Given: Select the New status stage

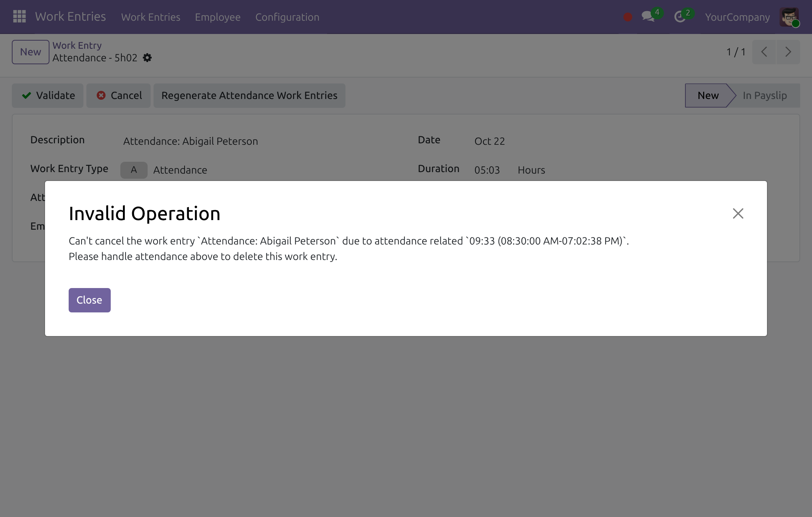Looking at the screenshot, I should click(708, 96).
